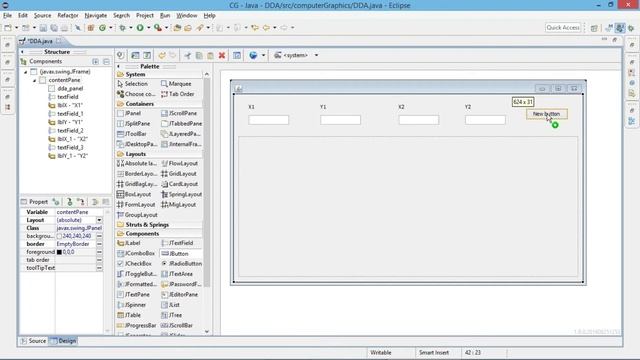Image resolution: width=640 pixels, height=360 pixels.
Task: Edit the foreground property ellipsis button
Action: (99, 252)
